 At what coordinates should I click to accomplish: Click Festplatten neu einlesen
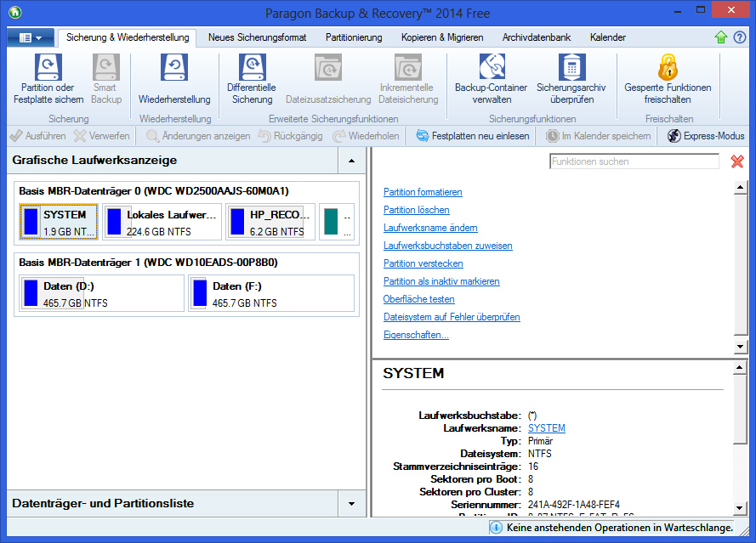[473, 136]
